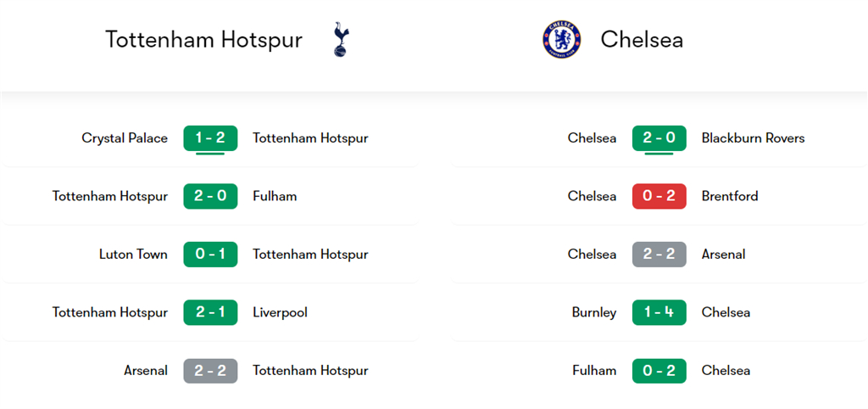Click the Crystal Palace team name

tap(125, 138)
